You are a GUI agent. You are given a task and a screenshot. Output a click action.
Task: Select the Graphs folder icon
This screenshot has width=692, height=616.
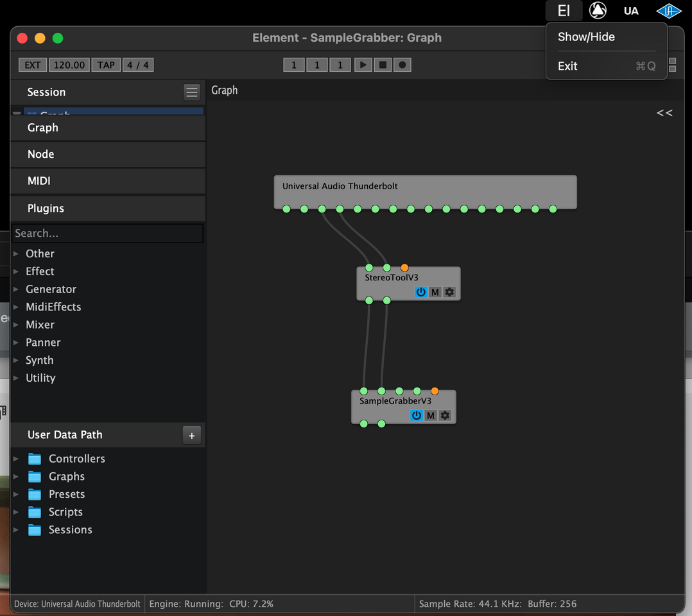35,477
